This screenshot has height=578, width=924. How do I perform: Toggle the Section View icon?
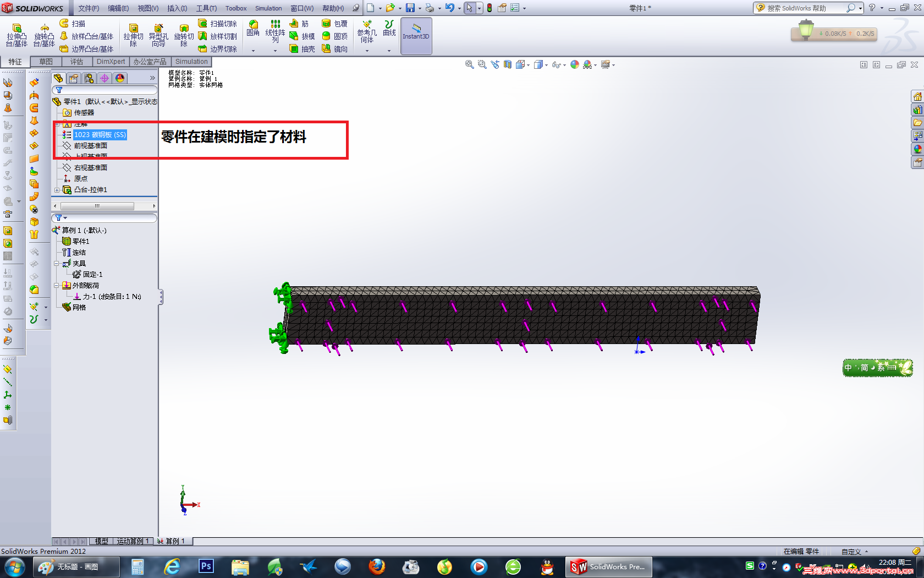[507, 65]
